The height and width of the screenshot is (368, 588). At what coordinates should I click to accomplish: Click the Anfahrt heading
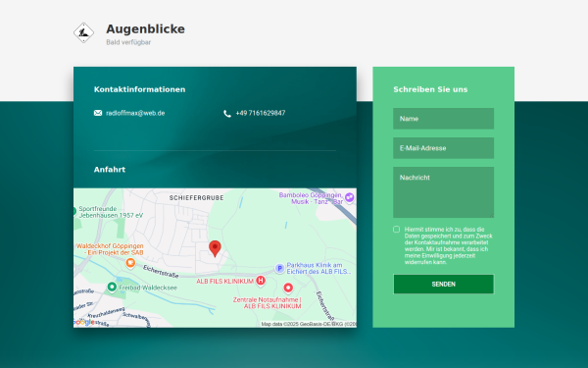tap(110, 170)
